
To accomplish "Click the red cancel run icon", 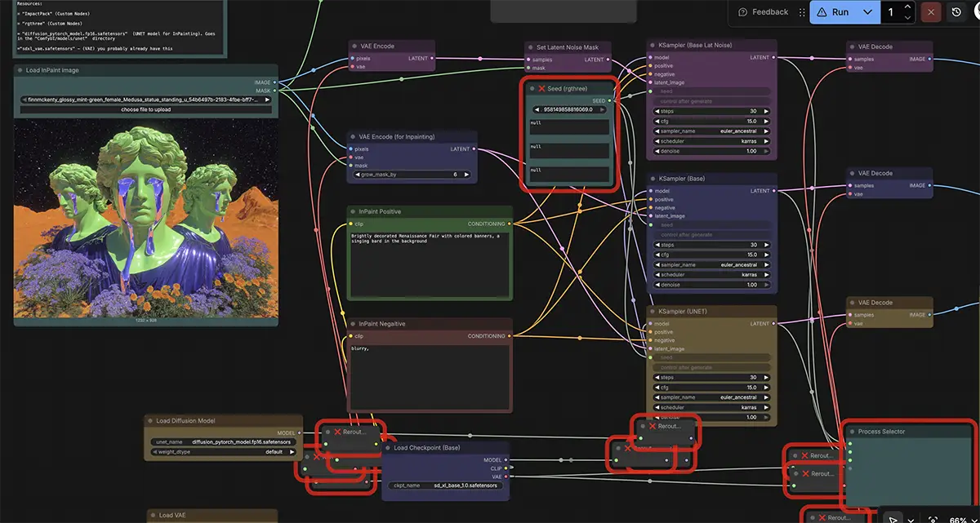I will coord(930,12).
